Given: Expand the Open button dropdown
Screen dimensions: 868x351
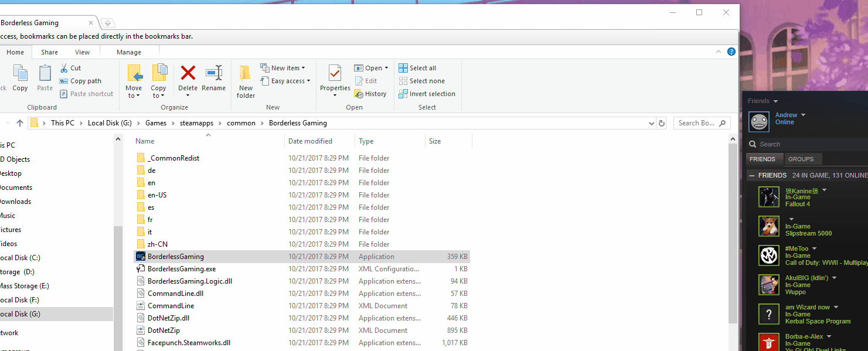Looking at the screenshot, I should [386, 68].
